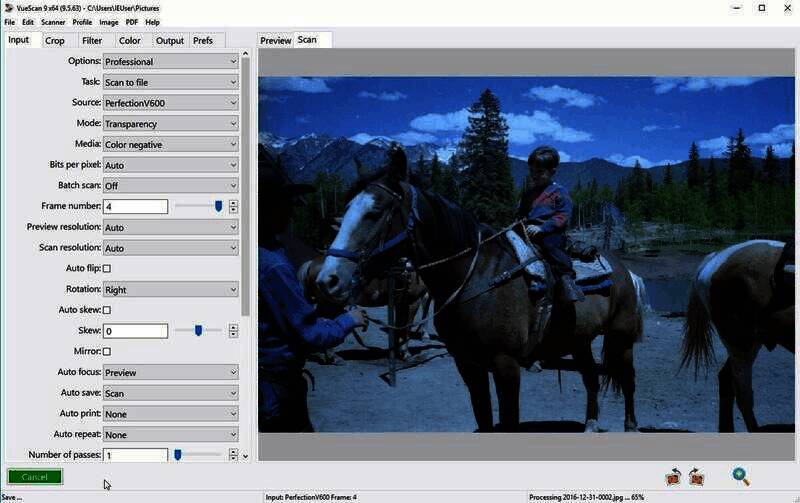Screen dimensions: 800x503
Task: Expand the Source dropdown showing PerfectionV600
Action: (170, 103)
